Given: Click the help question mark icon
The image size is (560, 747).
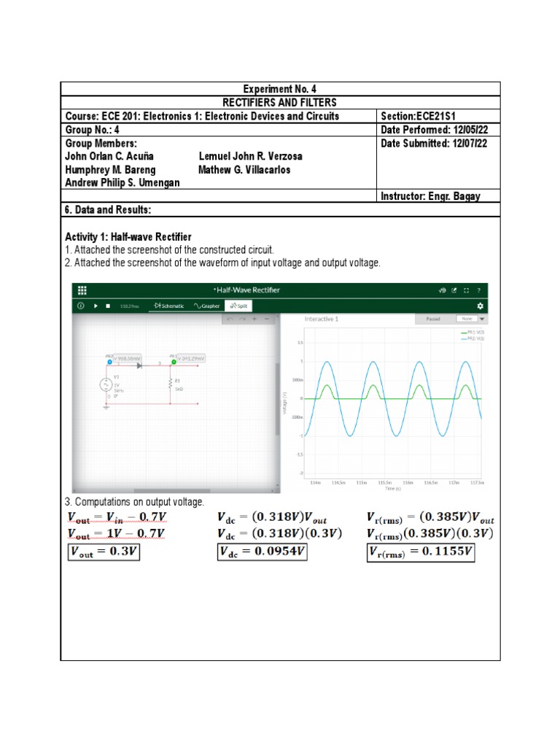Looking at the screenshot, I should pos(478,290).
